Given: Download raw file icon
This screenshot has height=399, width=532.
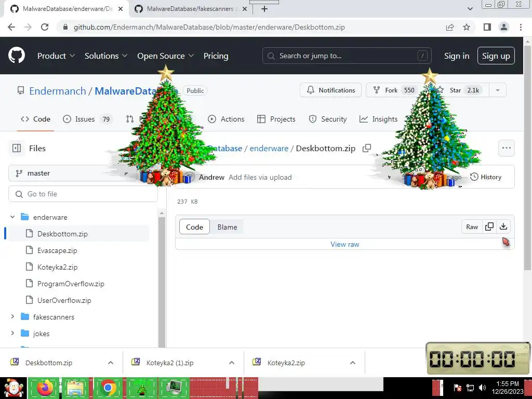Looking at the screenshot, I should (503, 227).
